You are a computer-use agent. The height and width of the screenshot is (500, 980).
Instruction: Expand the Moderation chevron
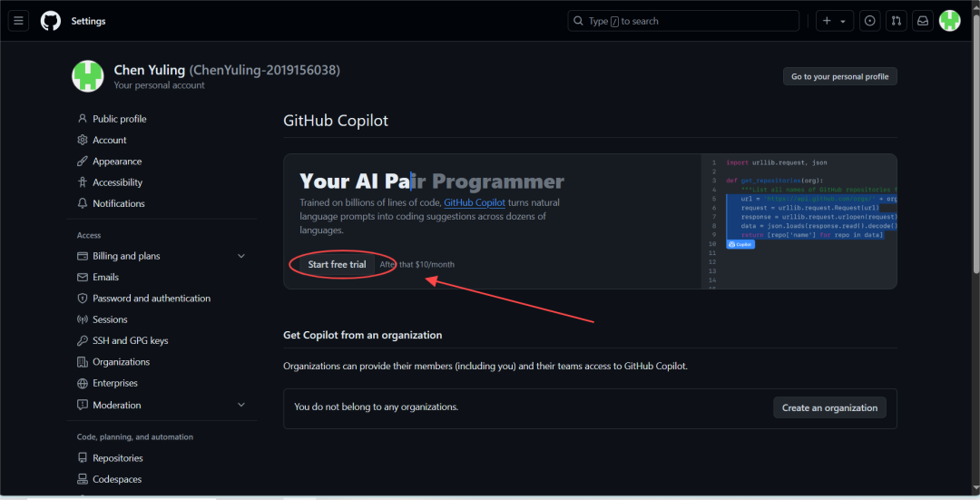(241, 405)
